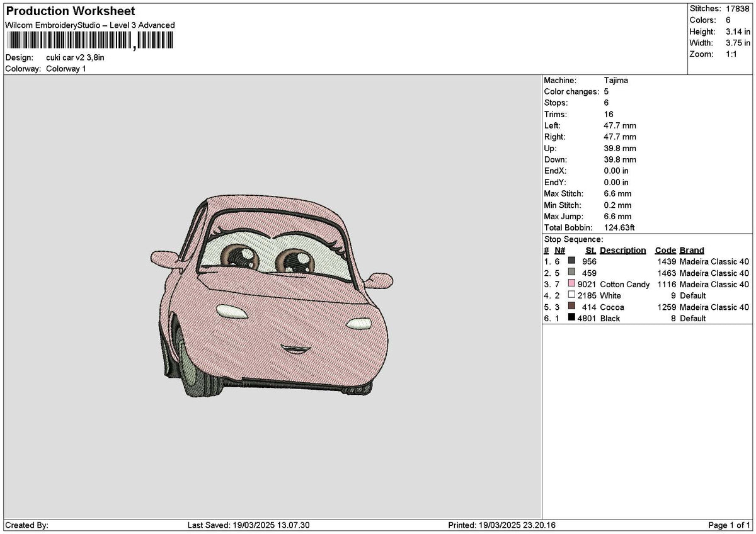Click the Trims value 16
The width and height of the screenshot is (756, 534).
click(x=608, y=114)
